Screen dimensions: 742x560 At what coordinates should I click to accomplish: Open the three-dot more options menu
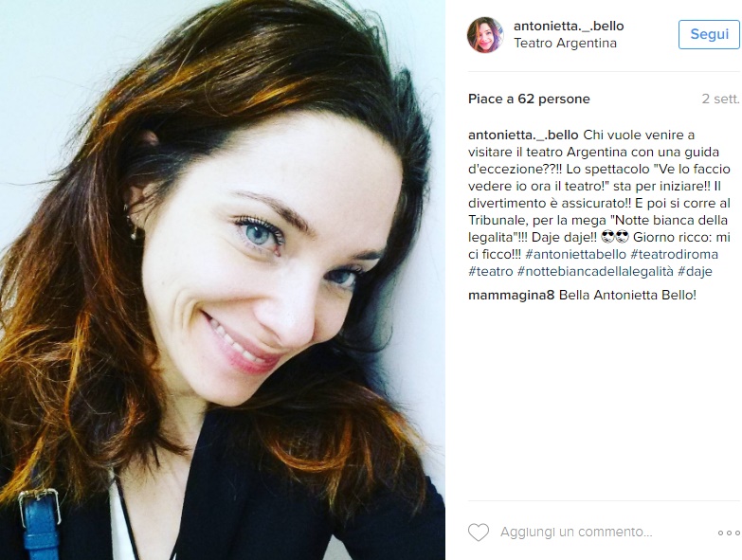pyautogui.click(x=729, y=533)
